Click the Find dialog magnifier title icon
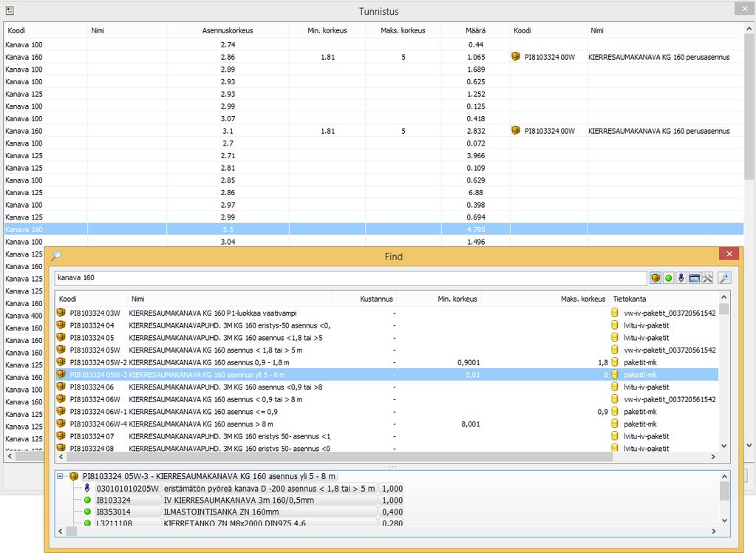Image resolution: width=756 pixels, height=553 pixels. [56, 256]
